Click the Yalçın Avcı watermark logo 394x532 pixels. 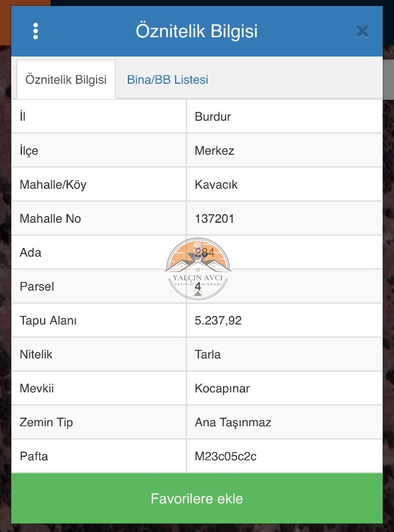(x=198, y=269)
